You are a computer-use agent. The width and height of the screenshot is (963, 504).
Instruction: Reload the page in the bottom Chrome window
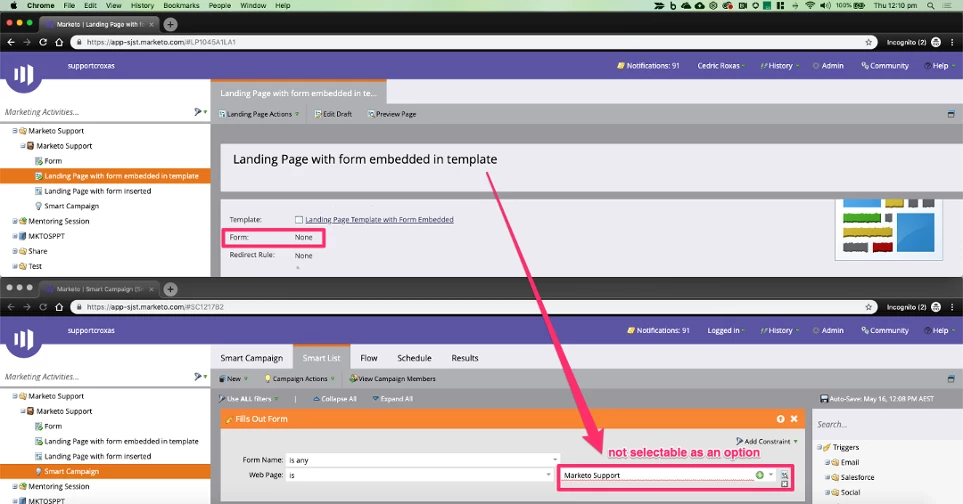click(43, 307)
